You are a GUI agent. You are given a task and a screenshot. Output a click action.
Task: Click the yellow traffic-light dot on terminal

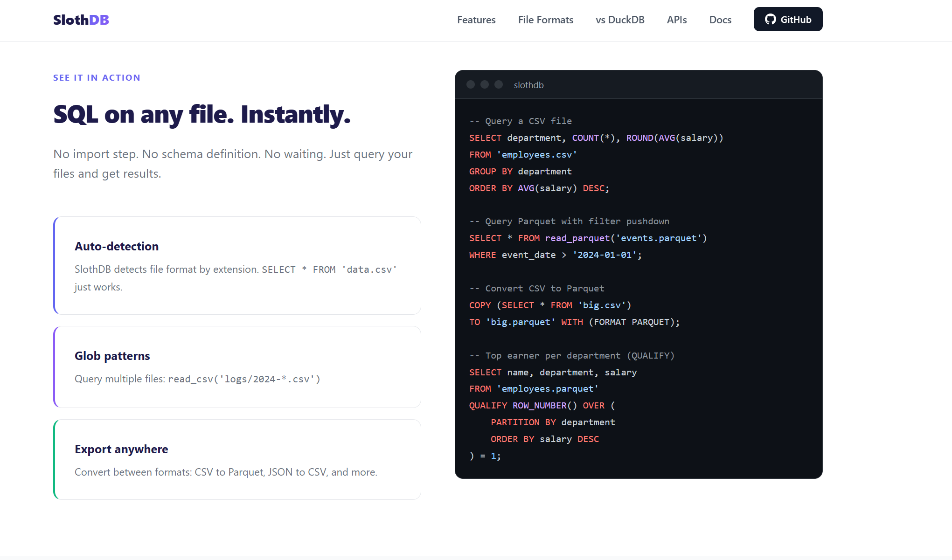pyautogui.click(x=484, y=84)
